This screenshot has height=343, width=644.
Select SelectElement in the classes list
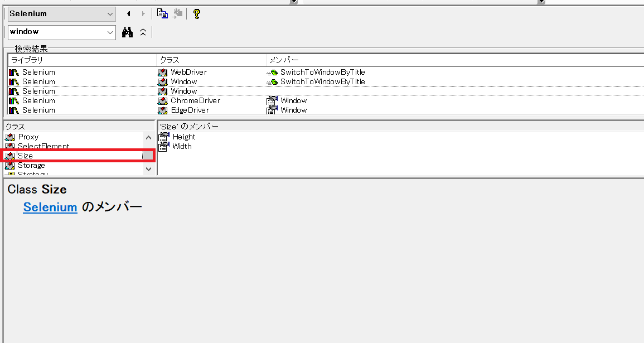pyautogui.click(x=43, y=146)
